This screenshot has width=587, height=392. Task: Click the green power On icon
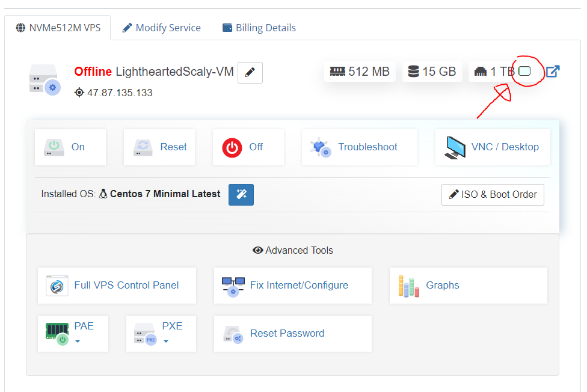click(54, 147)
